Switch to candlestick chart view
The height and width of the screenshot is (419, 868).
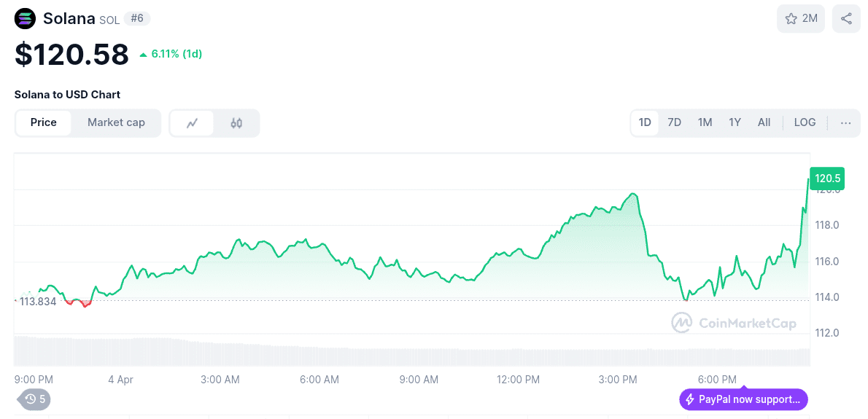pyautogui.click(x=236, y=122)
